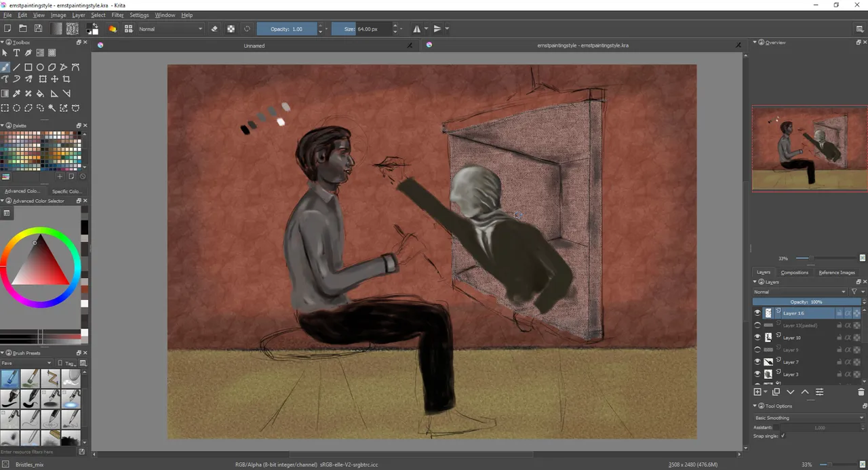The image size is (868, 470).
Task: Select the Calligraphy tool
Action: tap(28, 53)
